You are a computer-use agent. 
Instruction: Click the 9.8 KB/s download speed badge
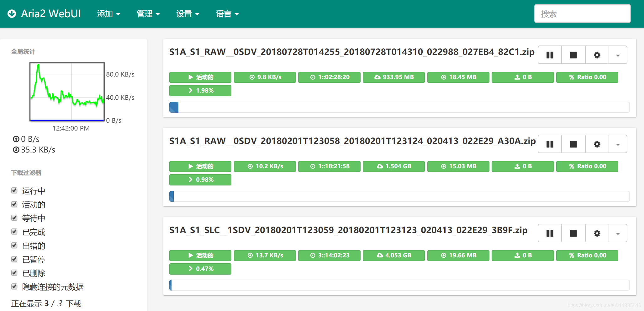click(x=265, y=77)
